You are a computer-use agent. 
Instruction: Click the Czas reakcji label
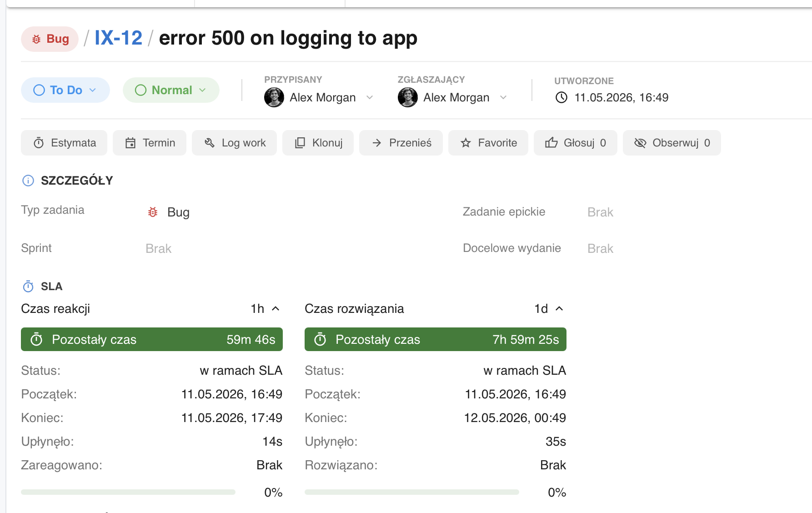55,309
